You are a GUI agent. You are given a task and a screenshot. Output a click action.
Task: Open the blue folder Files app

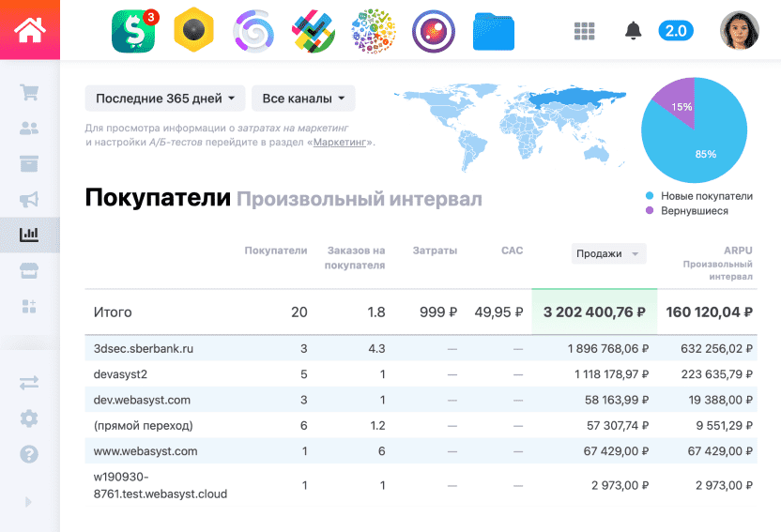click(494, 31)
